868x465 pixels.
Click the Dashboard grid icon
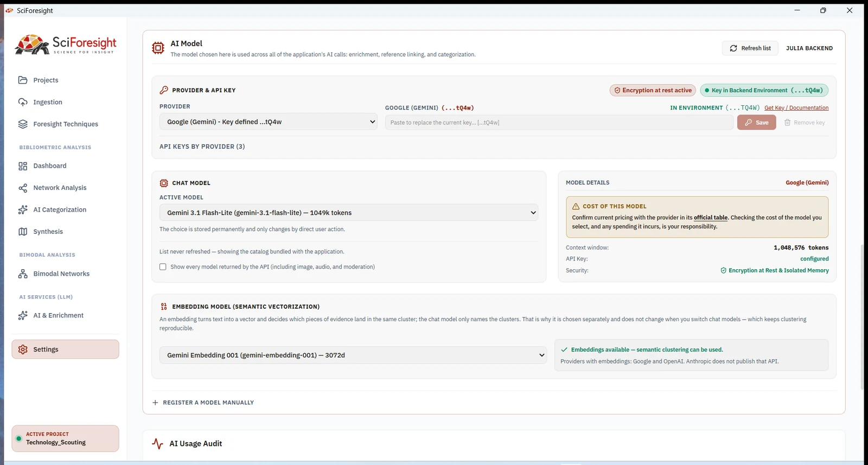(23, 166)
